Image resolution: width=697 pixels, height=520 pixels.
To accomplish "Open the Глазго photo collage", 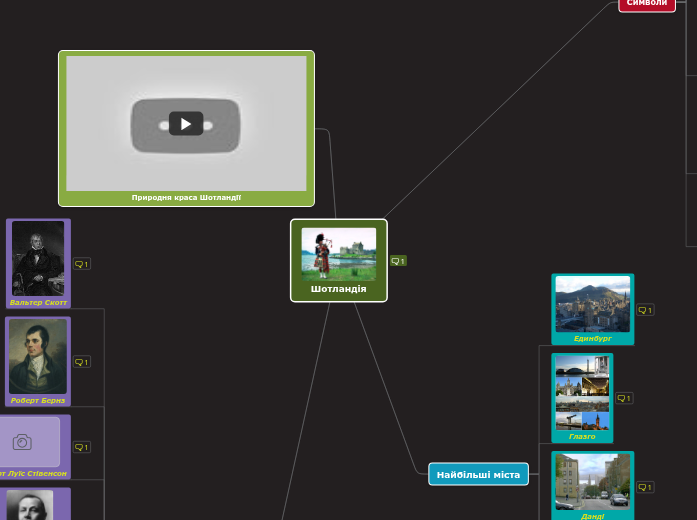I will point(582,392).
